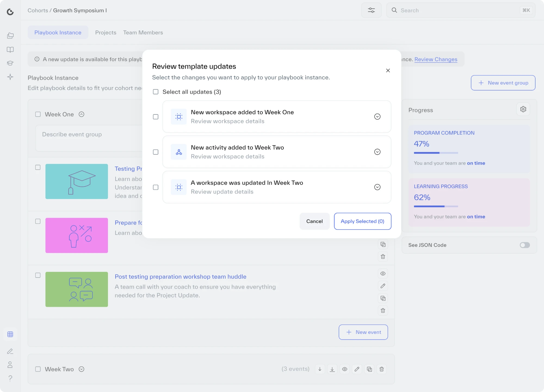Viewport: 544px width, 392px height.
Task: Click Apply Selected (0) button
Action: [363, 221]
